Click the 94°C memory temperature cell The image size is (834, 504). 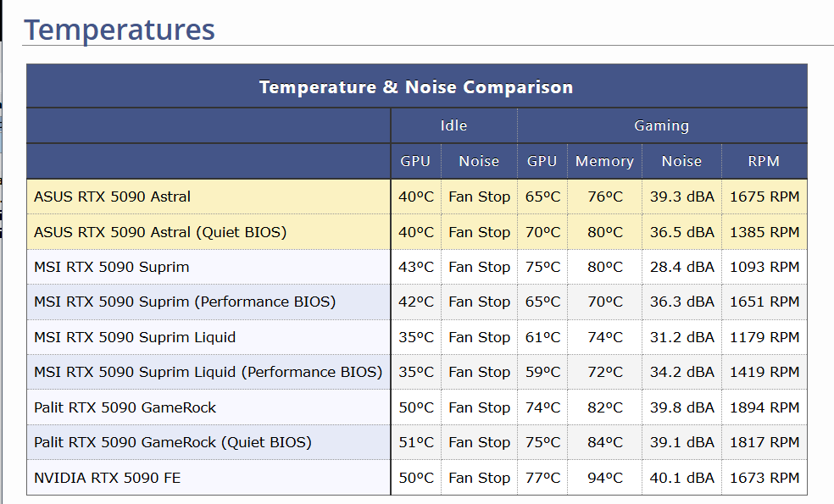pyautogui.click(x=604, y=478)
